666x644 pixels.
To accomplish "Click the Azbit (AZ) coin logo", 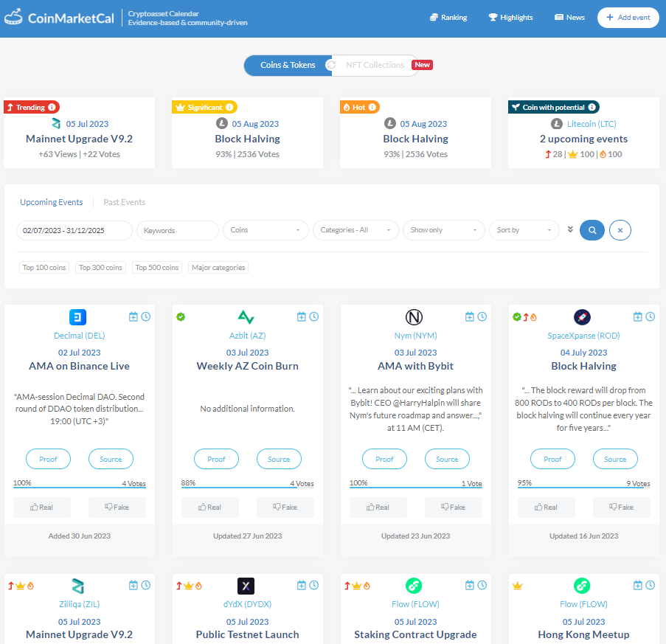I will point(246,317).
